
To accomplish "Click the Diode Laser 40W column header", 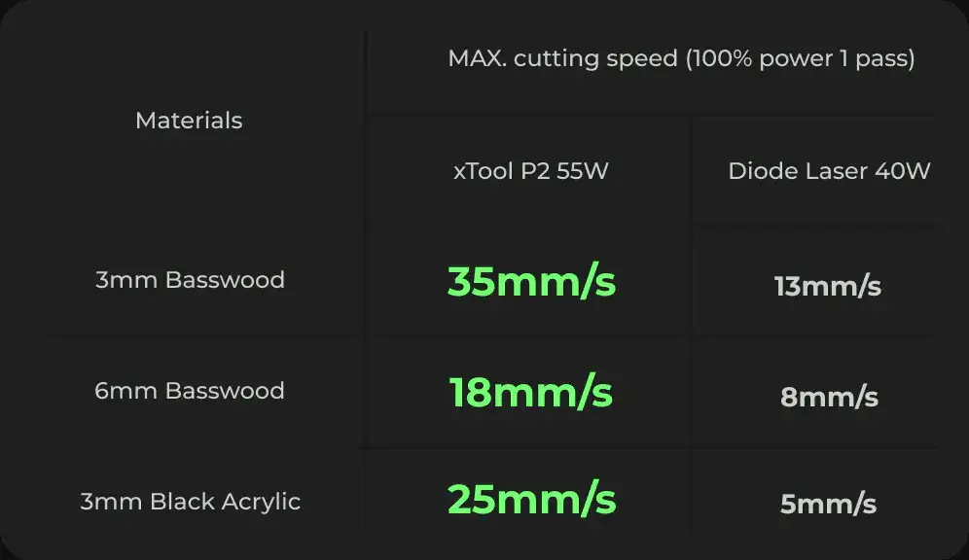I will (x=829, y=171).
